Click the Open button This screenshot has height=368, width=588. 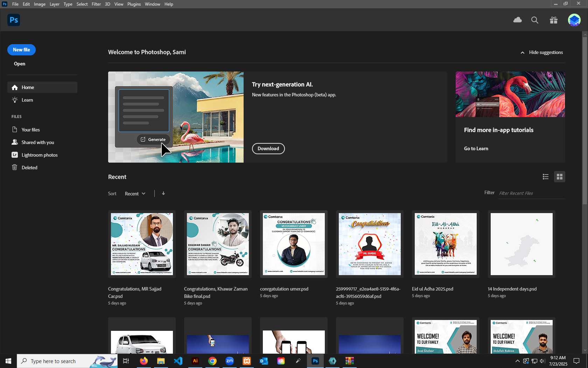click(x=20, y=64)
